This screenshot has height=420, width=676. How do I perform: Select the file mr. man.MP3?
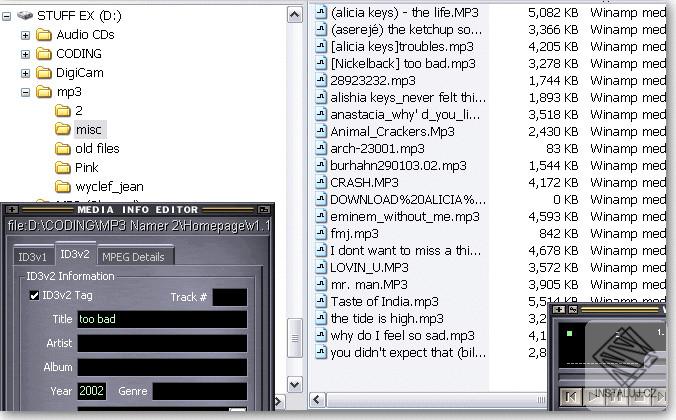click(369, 285)
